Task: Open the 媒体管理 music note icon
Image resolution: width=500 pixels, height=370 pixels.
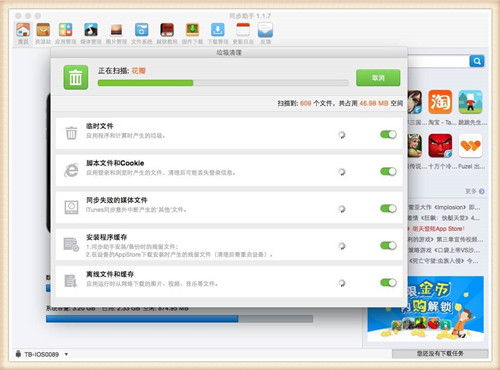Action: [x=91, y=30]
